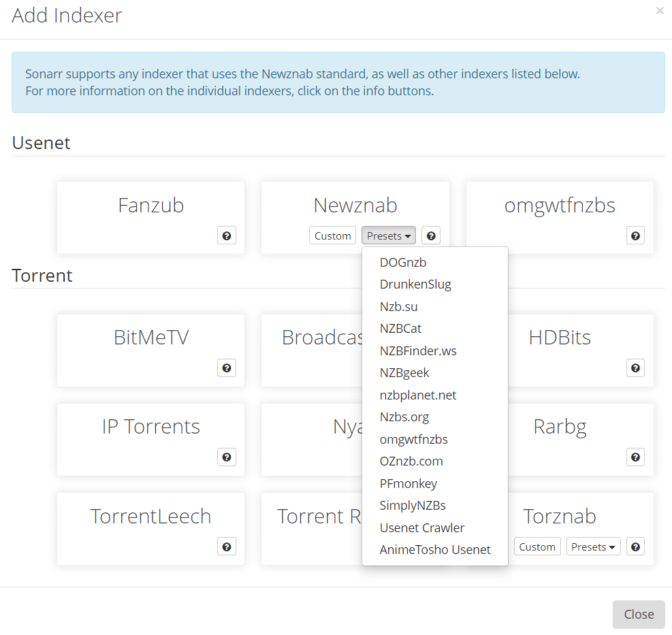672x635 pixels.
Task: Choose nzbplanet.net preset
Action: (x=435, y=395)
